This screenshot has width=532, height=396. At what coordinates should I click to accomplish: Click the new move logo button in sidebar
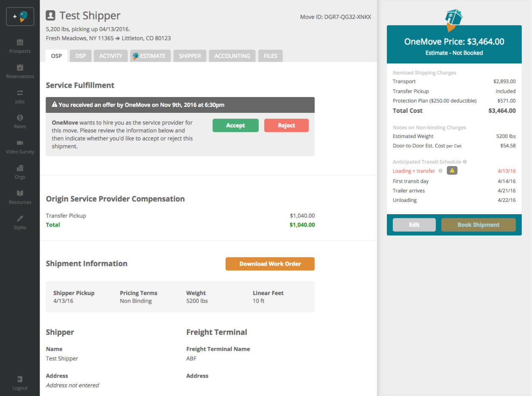pyautogui.click(x=20, y=17)
